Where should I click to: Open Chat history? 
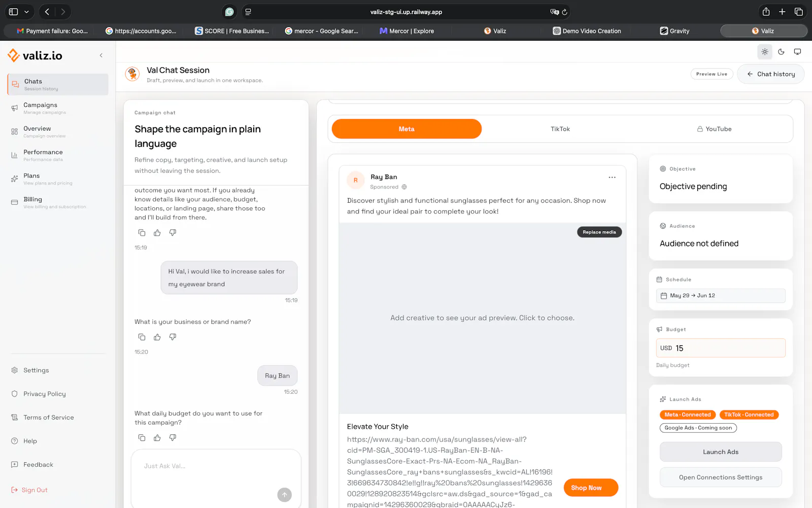point(770,74)
